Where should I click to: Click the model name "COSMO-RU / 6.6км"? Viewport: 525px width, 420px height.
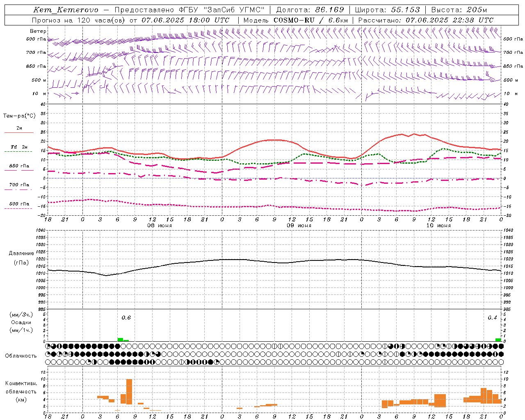point(311,20)
